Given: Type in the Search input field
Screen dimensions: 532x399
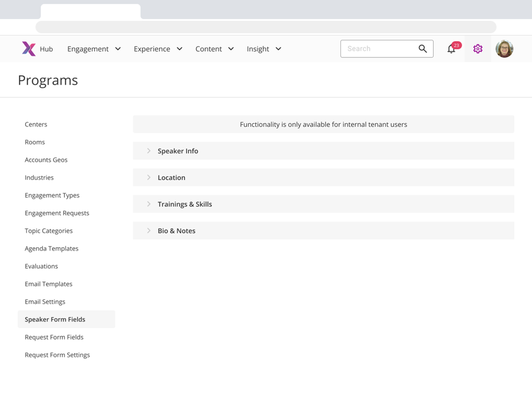Looking at the screenshot, I should tap(379, 49).
